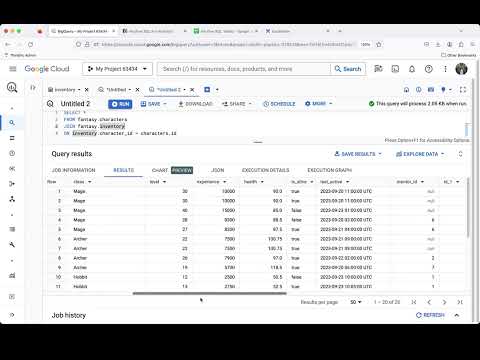This screenshot has height=360, width=480.
Task: Click the info icon in the editor tab bar
Action: (419, 90)
